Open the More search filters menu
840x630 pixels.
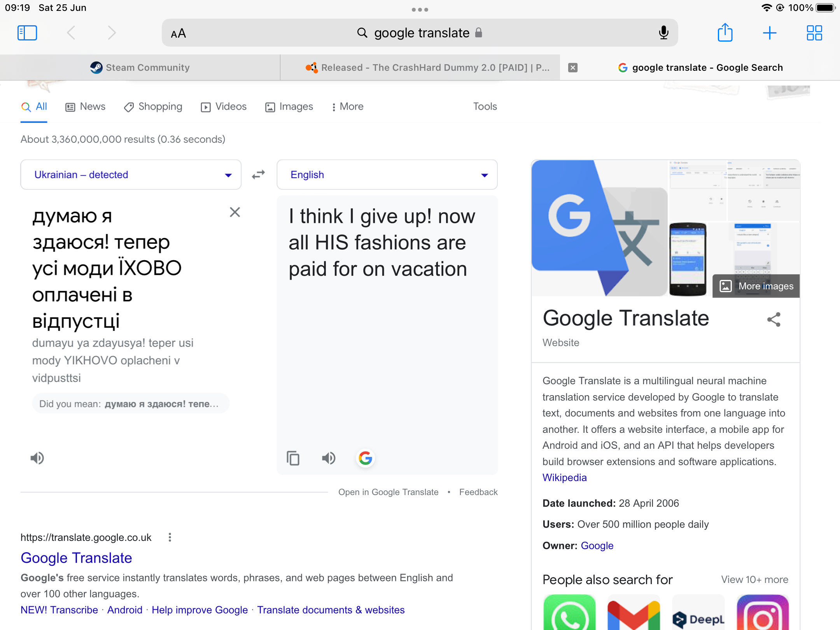tap(347, 107)
